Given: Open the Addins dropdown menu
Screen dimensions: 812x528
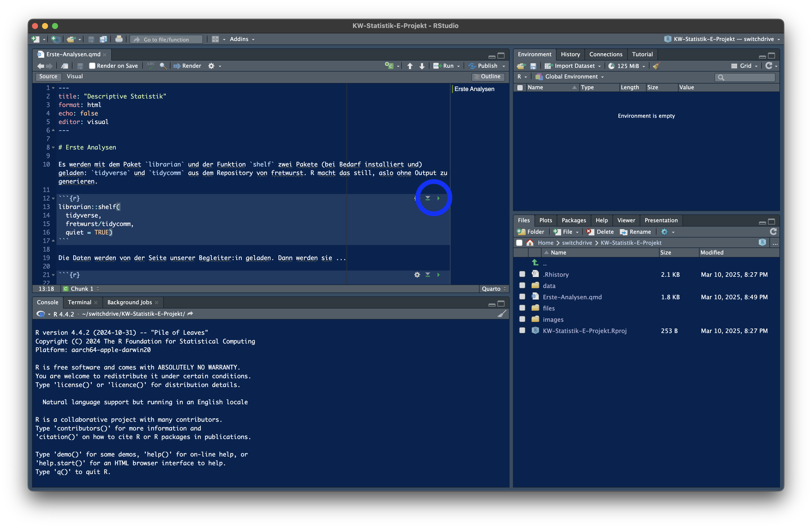Looking at the screenshot, I should (x=242, y=39).
